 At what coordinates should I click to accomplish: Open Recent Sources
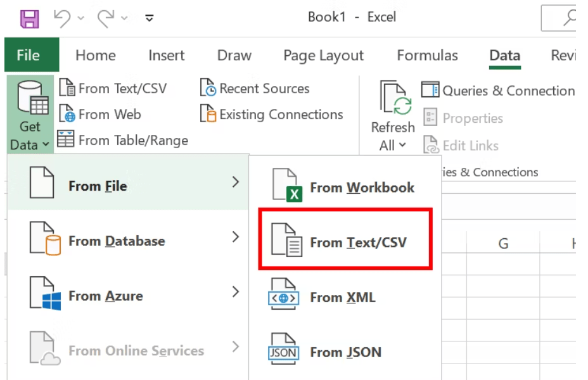tap(255, 89)
